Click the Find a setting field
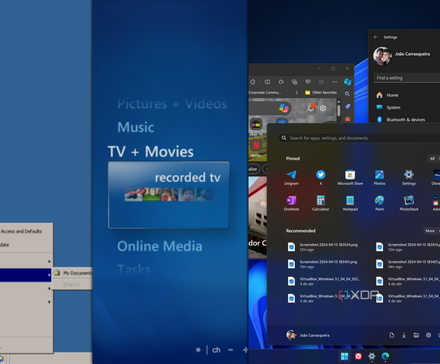 (x=406, y=78)
